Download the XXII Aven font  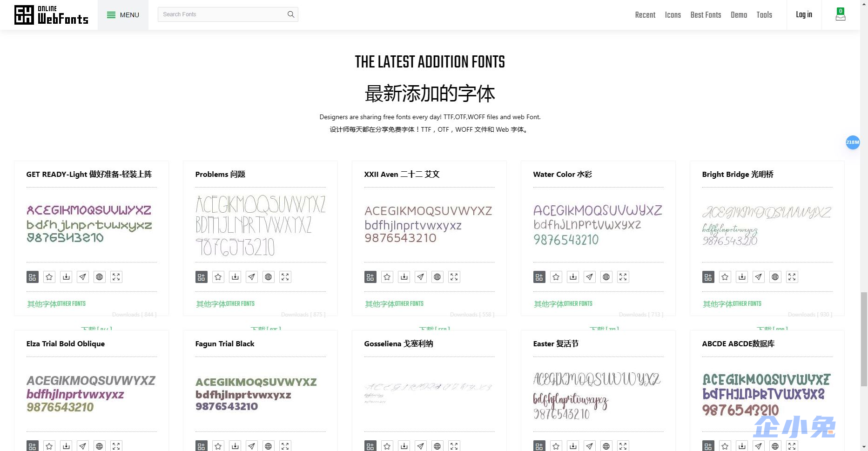coord(404,276)
